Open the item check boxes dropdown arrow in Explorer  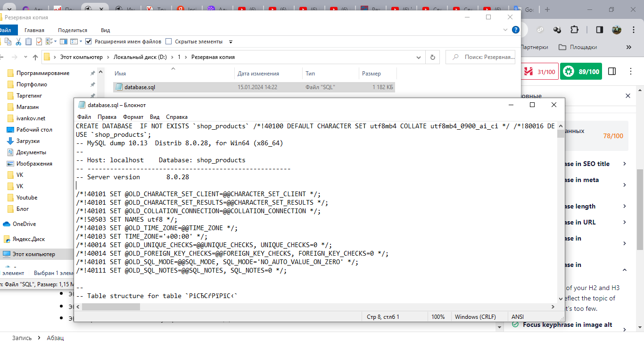click(x=81, y=41)
